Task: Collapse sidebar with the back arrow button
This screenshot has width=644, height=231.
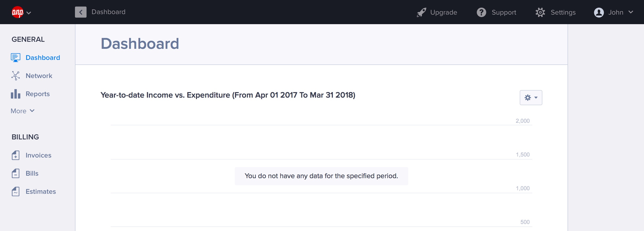Action: tap(81, 12)
